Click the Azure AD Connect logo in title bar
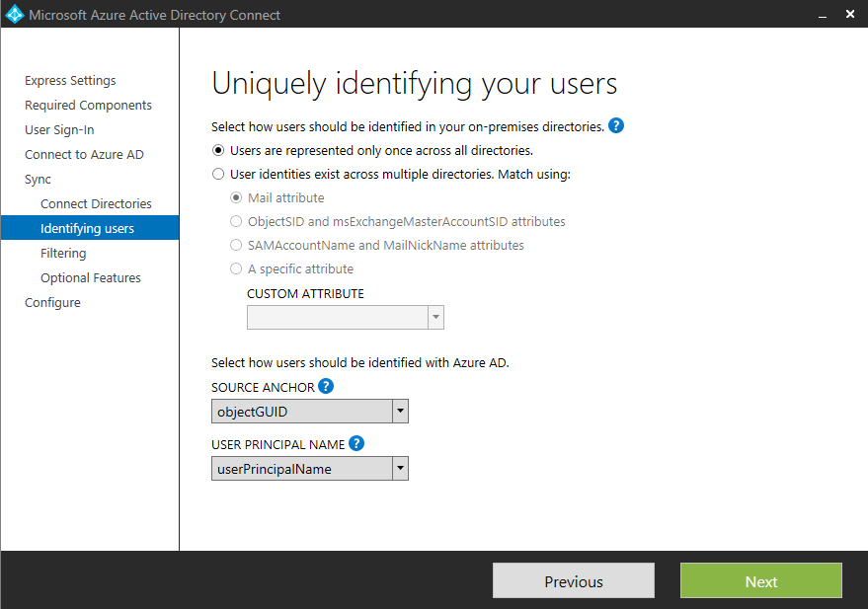 (14, 15)
